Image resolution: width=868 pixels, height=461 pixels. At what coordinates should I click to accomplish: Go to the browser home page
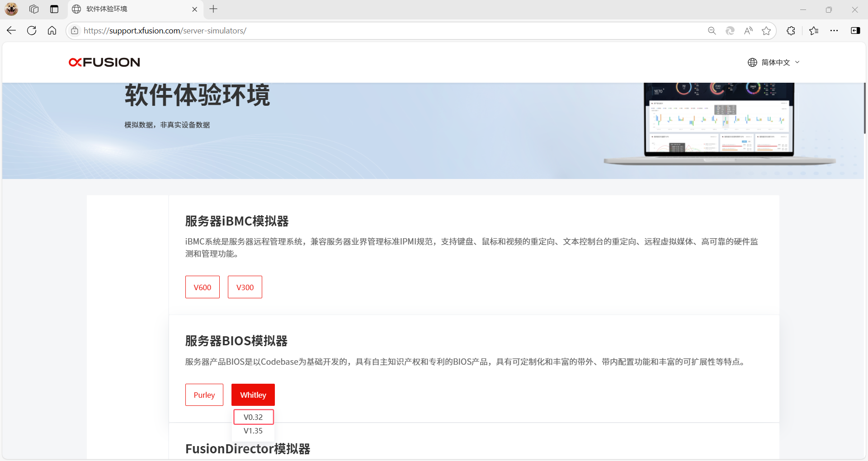coord(52,30)
